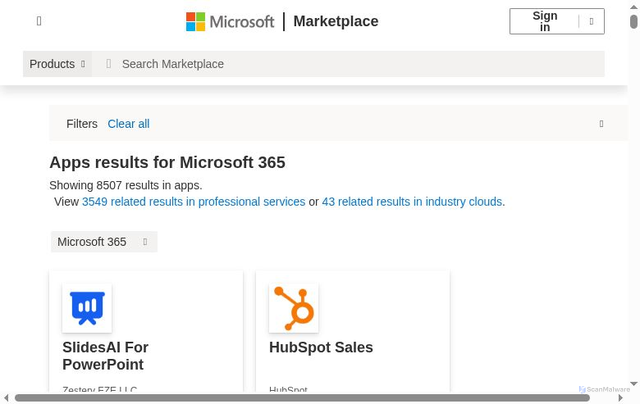Image resolution: width=640 pixels, height=404 pixels.
Task: Click the search magnifier icon
Action: pos(109,64)
